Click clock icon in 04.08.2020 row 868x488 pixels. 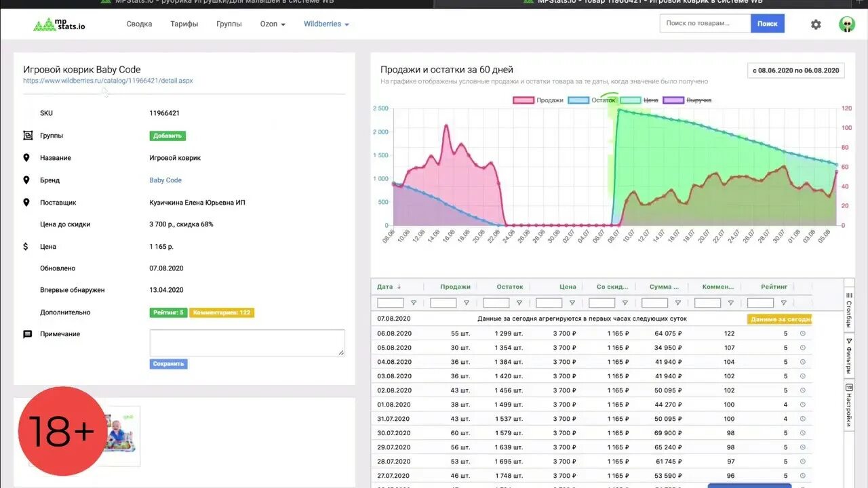point(803,362)
